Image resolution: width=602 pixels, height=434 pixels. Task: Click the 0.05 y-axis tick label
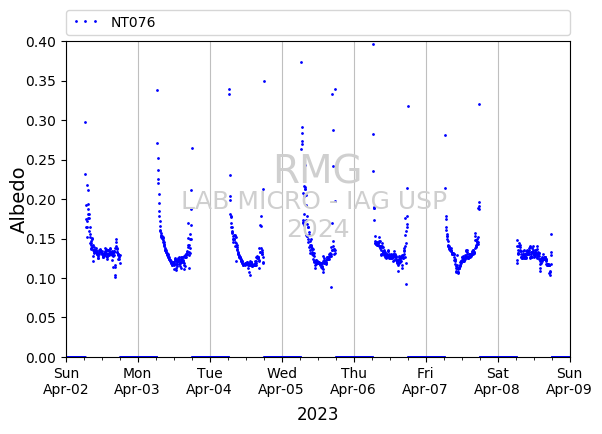41,318
